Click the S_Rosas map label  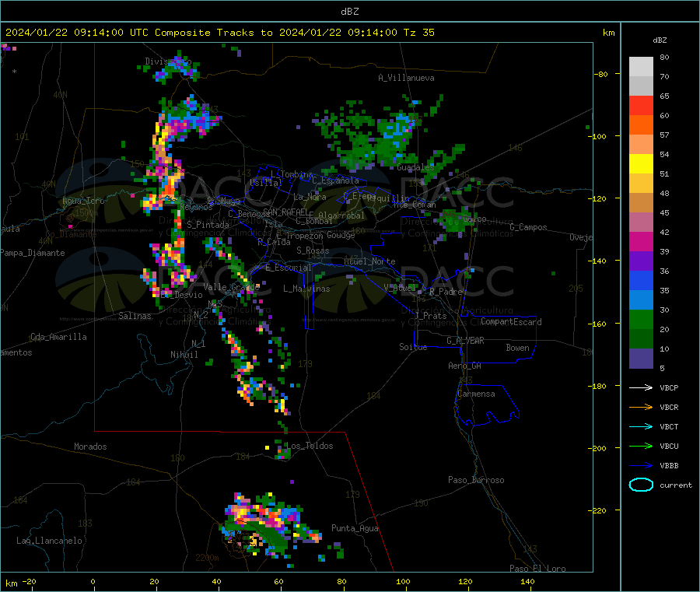pos(313,250)
